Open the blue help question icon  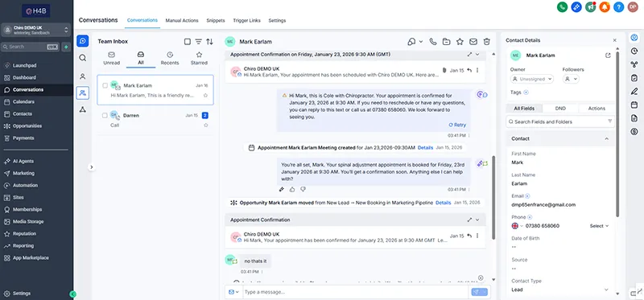(618, 7)
